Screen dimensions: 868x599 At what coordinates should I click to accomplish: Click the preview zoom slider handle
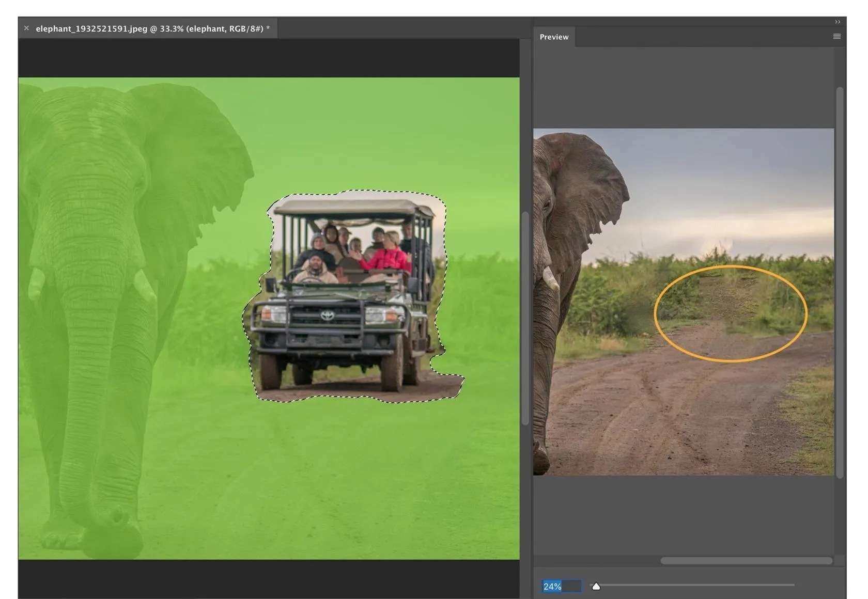[596, 586]
